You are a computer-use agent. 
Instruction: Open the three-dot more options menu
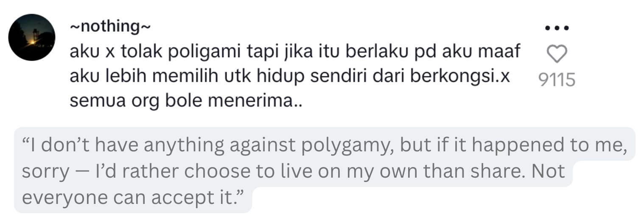click(x=557, y=29)
